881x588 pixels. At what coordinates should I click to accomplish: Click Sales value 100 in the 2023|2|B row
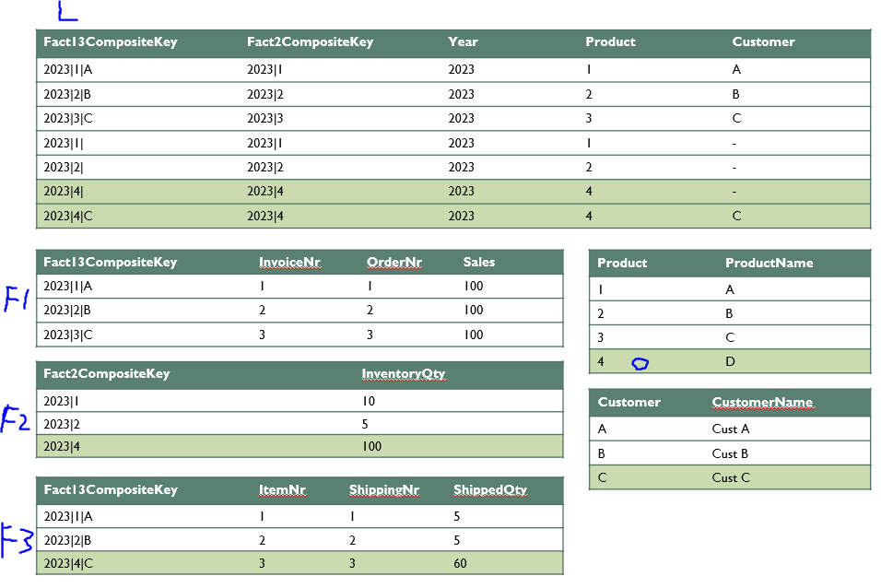pos(474,311)
